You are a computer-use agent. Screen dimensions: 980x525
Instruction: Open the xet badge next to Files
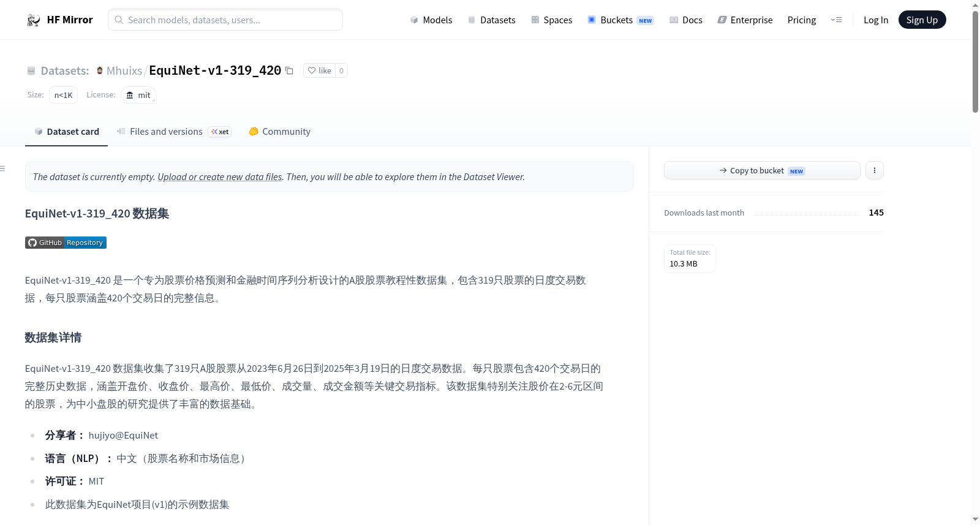(x=220, y=132)
